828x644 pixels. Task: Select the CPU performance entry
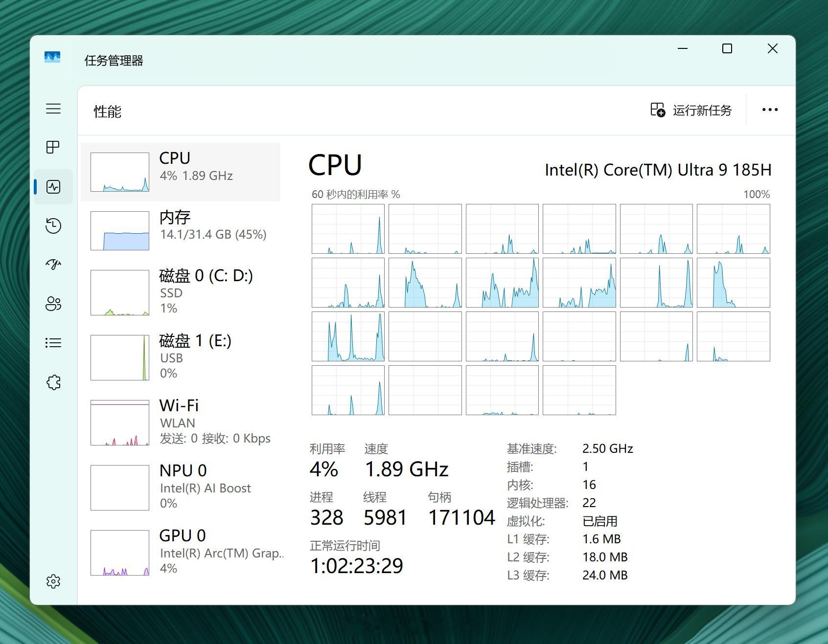pos(181,172)
